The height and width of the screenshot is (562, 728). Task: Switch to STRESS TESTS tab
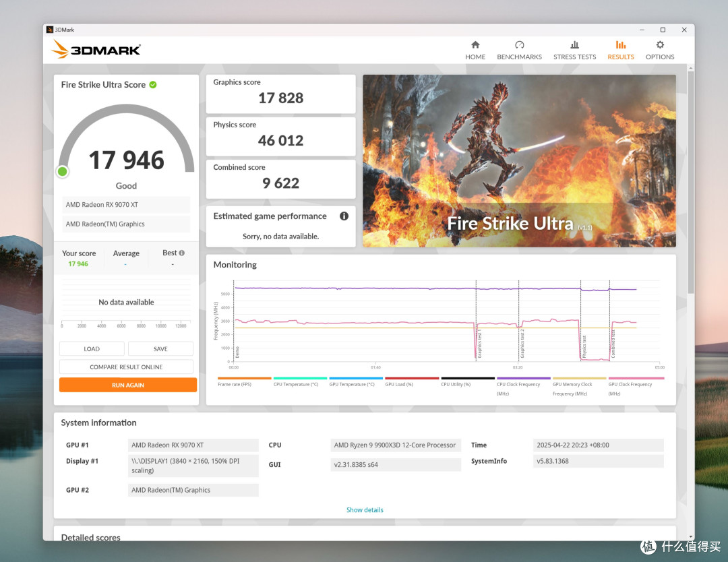tap(574, 51)
